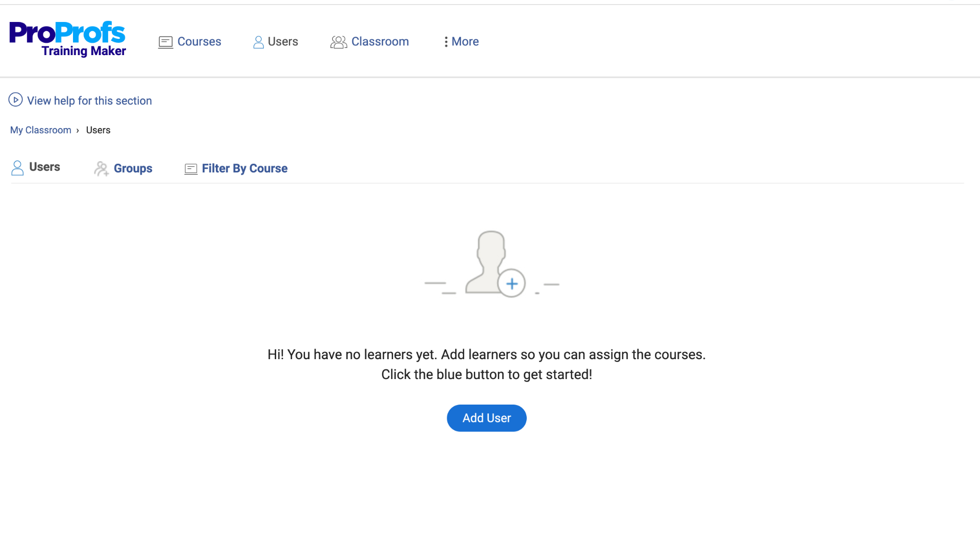Expand the More menu
The height and width of the screenshot is (551, 980).
click(465, 41)
